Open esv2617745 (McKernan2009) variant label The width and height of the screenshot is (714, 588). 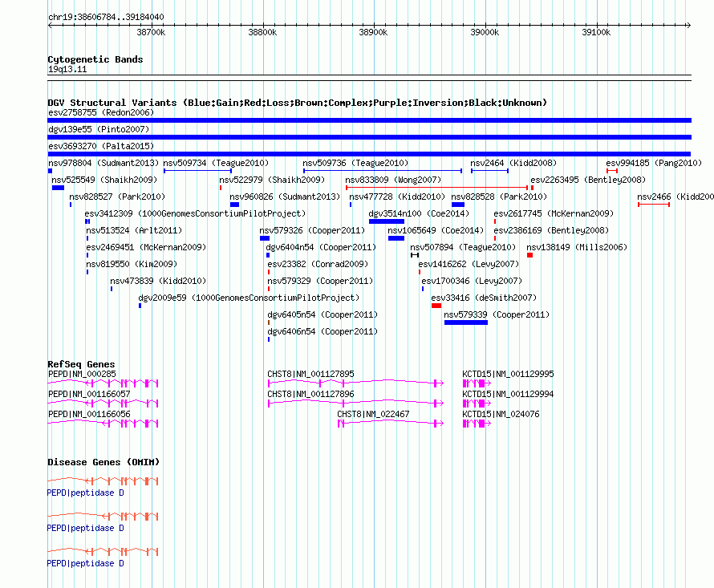coord(554,213)
